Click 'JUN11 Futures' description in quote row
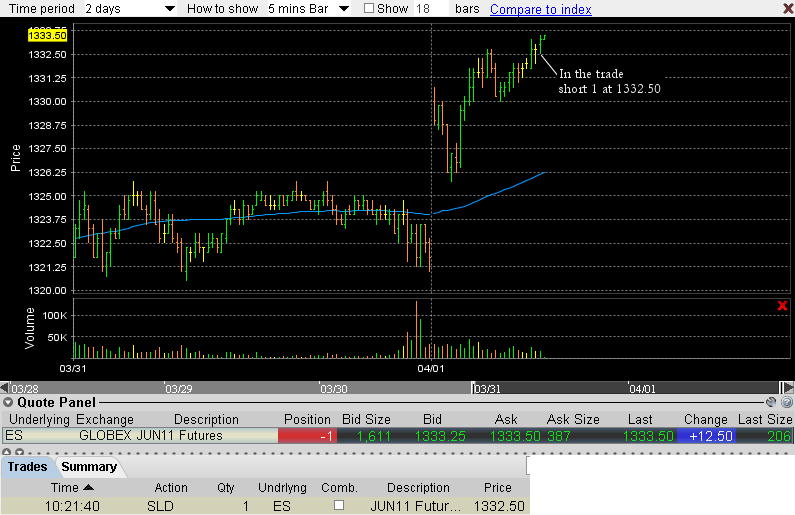This screenshot has height=515, width=795. pos(179,435)
